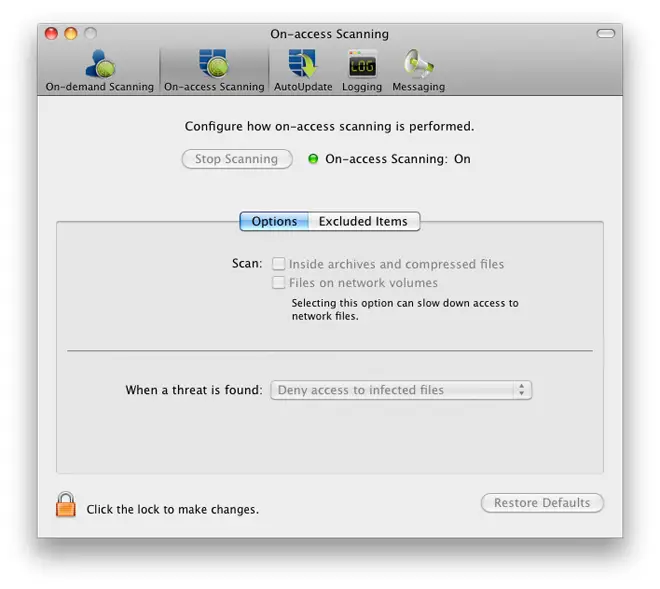Minimize the window with the yellow button
Image resolution: width=660 pixels, height=589 pixels.
point(71,33)
